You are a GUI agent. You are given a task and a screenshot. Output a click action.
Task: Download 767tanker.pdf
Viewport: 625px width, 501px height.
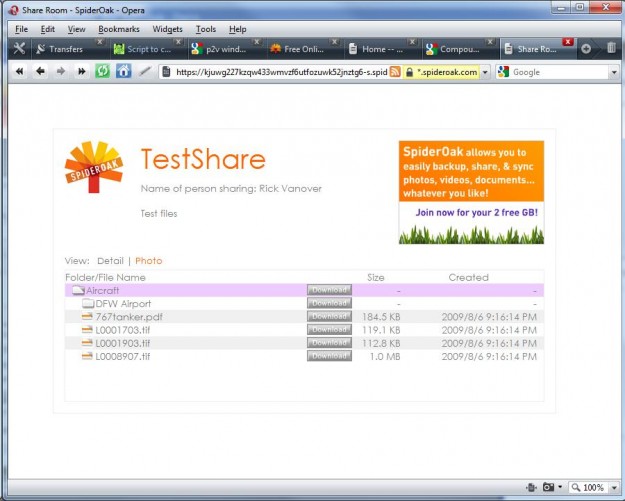point(329,316)
